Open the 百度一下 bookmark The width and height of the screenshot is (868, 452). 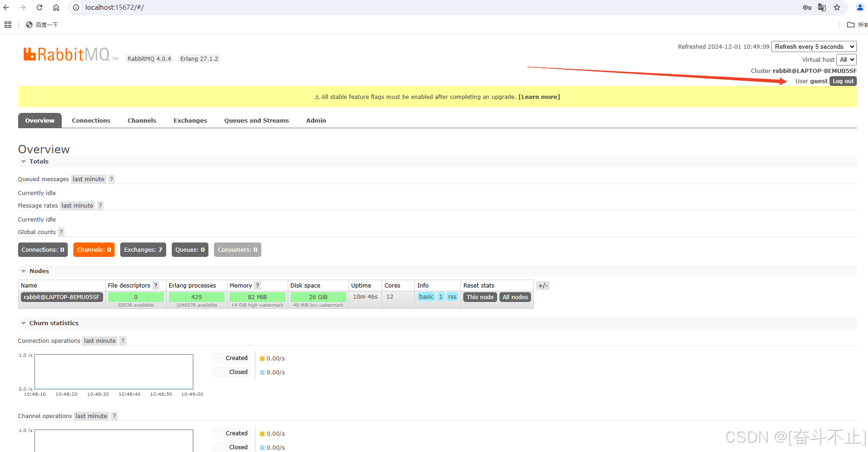[42, 25]
